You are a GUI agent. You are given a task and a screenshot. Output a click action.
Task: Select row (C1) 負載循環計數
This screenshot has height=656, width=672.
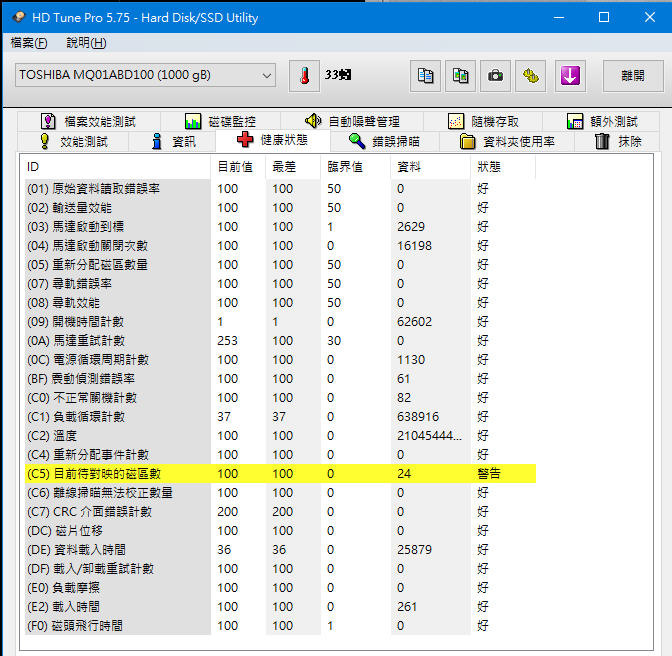click(x=280, y=416)
